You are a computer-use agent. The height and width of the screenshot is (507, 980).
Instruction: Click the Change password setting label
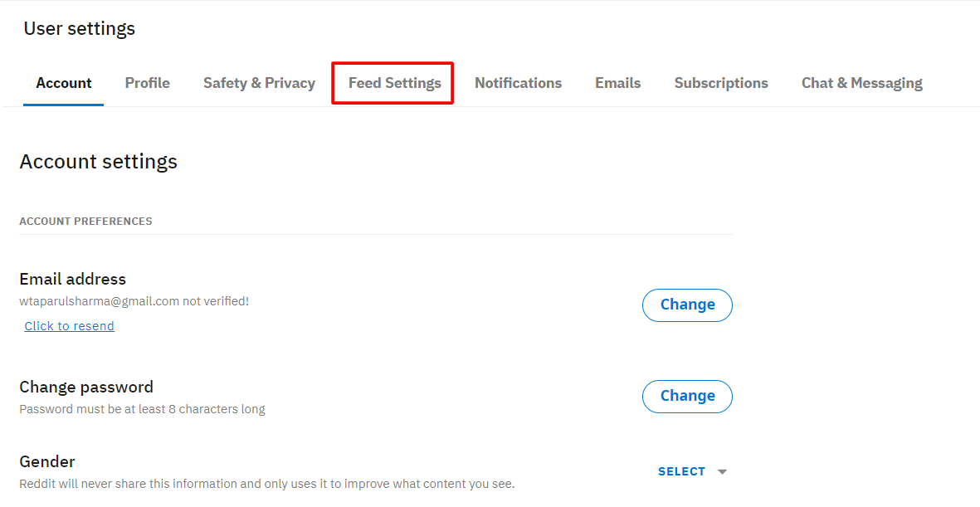[86, 387]
